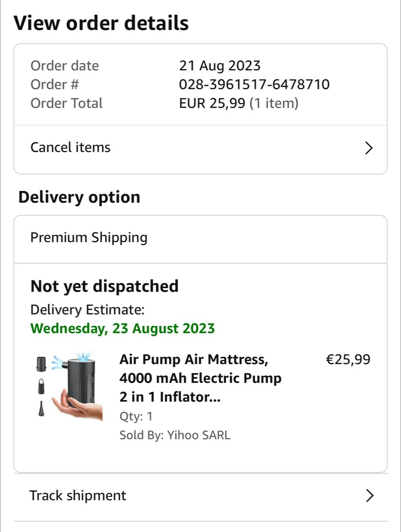Click the order date 21 Aug 2023
This screenshot has height=532, width=401.
220,66
